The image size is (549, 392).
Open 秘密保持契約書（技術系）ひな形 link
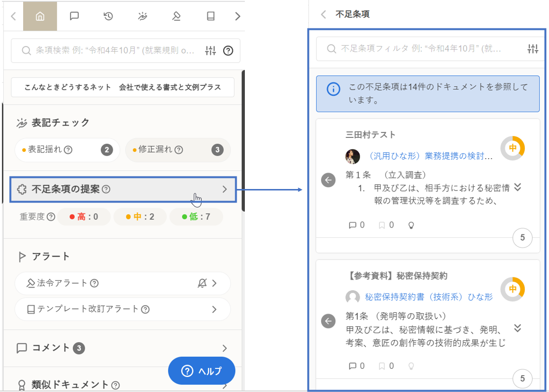(x=428, y=297)
